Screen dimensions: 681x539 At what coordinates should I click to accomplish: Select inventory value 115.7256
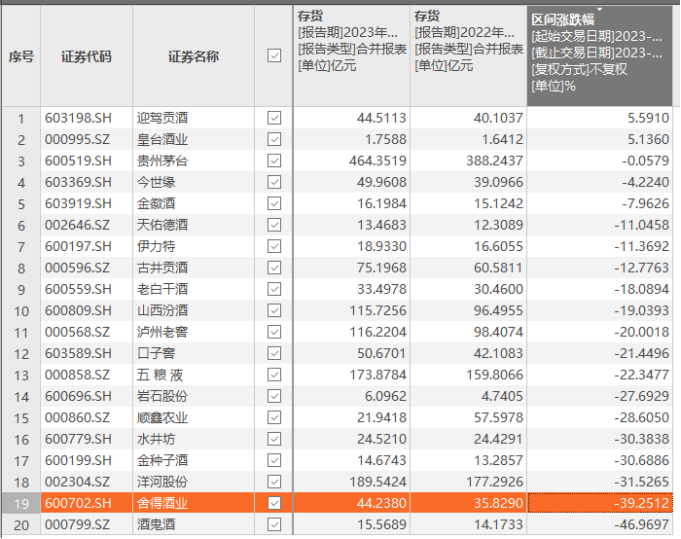coord(378,311)
